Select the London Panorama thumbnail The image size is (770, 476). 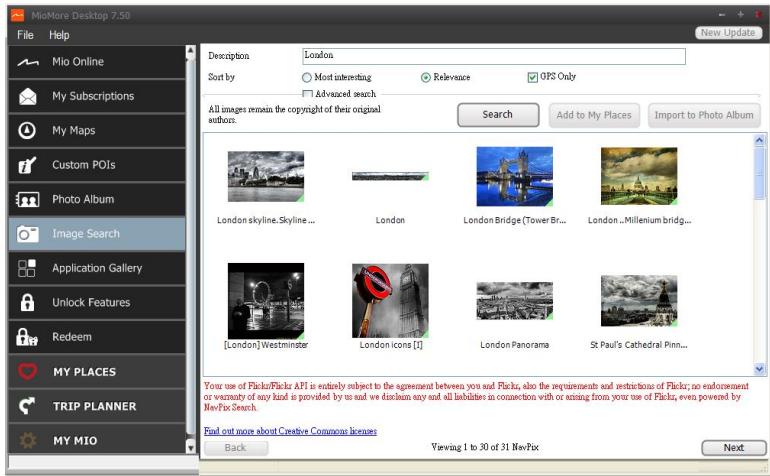(x=515, y=301)
